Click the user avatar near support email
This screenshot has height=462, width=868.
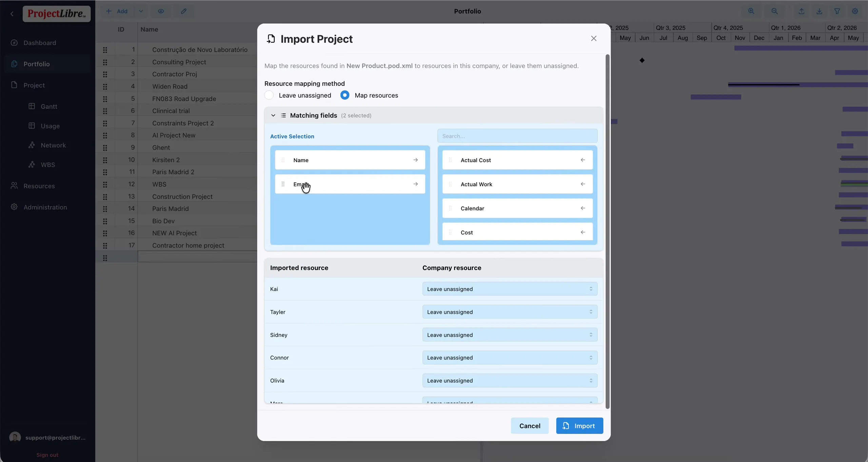click(x=15, y=437)
